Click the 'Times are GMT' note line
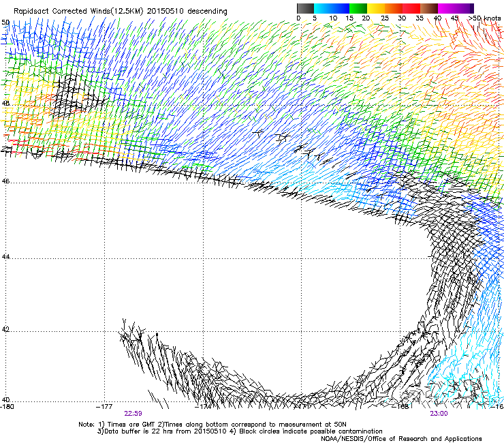The width and height of the screenshot is (504, 443). 212,425
